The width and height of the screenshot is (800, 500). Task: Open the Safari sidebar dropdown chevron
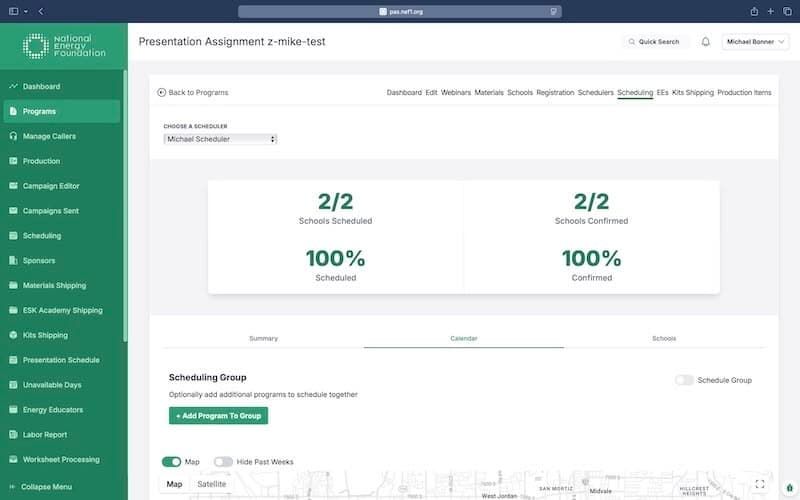(x=26, y=11)
